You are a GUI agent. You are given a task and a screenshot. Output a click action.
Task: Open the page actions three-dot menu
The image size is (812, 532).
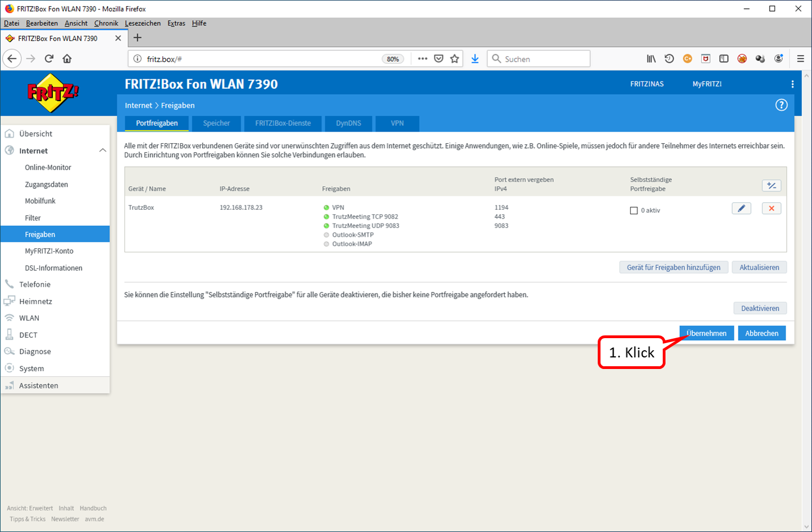(x=422, y=59)
